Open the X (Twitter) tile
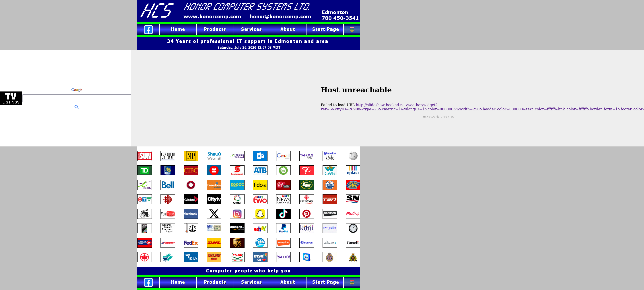Screen dimensions: 644x290 pos(214,214)
